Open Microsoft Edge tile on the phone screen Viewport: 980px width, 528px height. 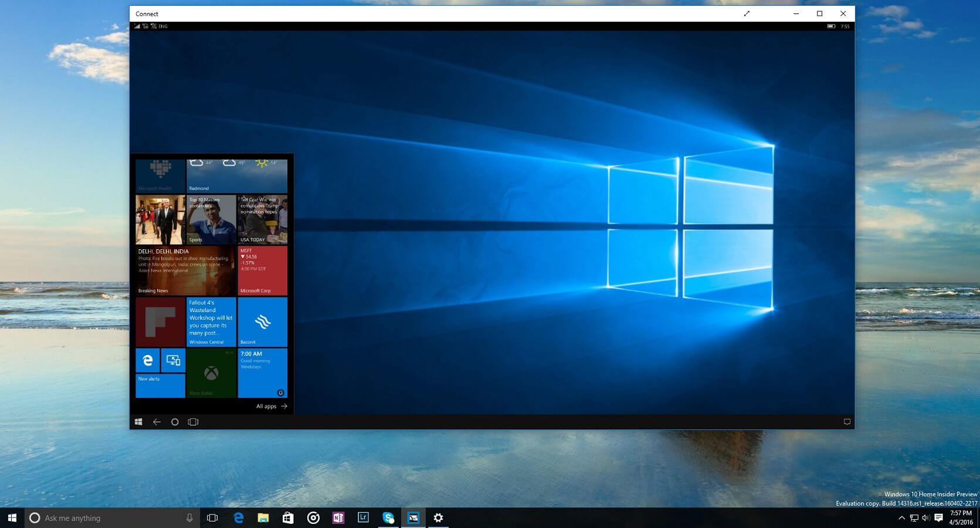147,360
